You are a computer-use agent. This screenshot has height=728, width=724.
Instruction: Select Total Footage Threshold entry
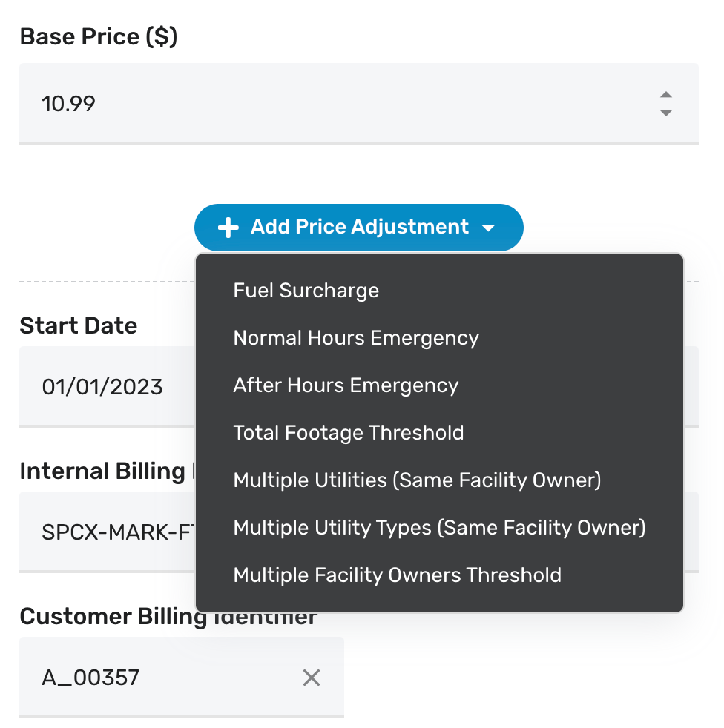click(x=349, y=433)
